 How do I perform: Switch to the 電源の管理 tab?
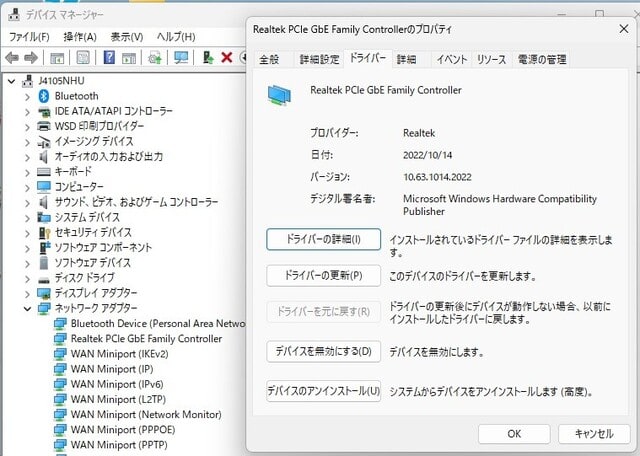tap(542, 60)
